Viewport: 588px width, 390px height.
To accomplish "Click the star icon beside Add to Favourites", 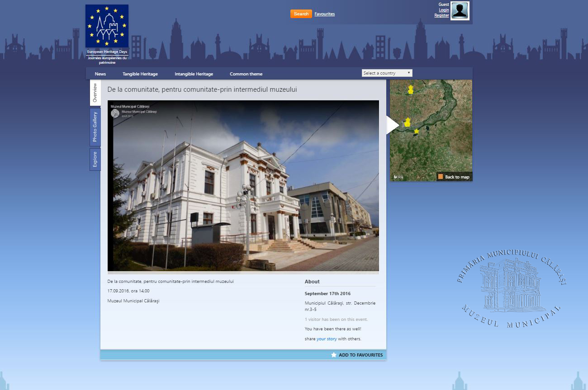I will point(334,355).
